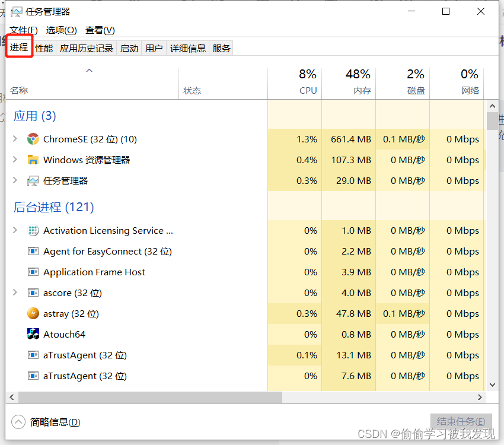Sort by the 网络 column header

coord(457,83)
